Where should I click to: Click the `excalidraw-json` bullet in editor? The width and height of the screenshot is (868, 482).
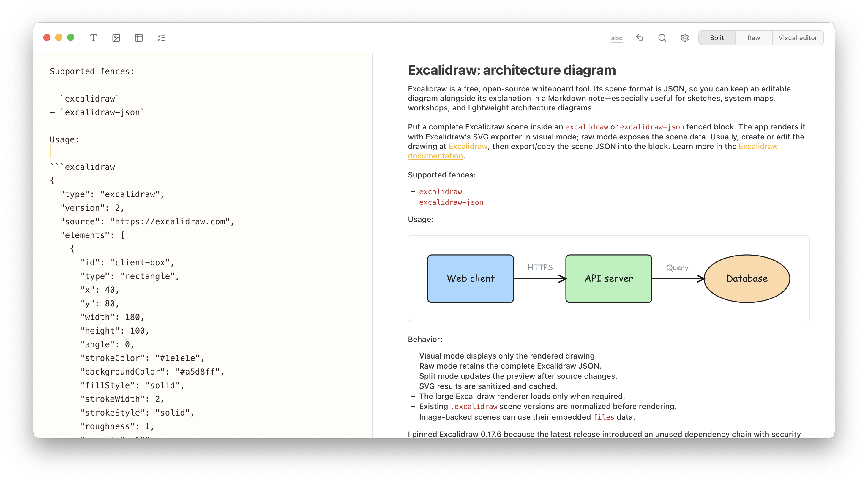(x=97, y=112)
